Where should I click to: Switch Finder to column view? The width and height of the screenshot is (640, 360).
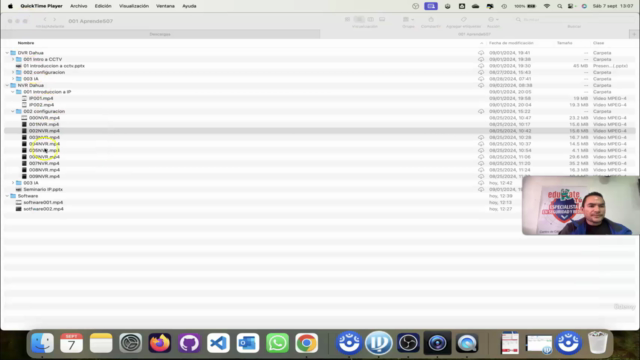pos(371,19)
